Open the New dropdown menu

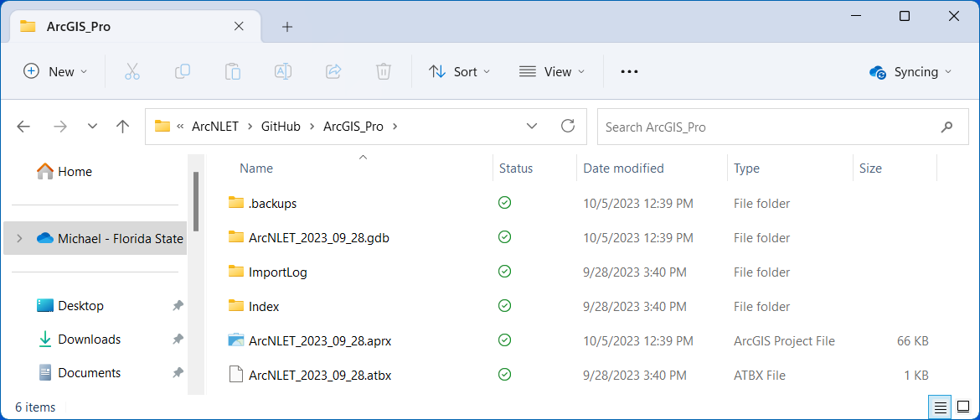[x=55, y=71]
